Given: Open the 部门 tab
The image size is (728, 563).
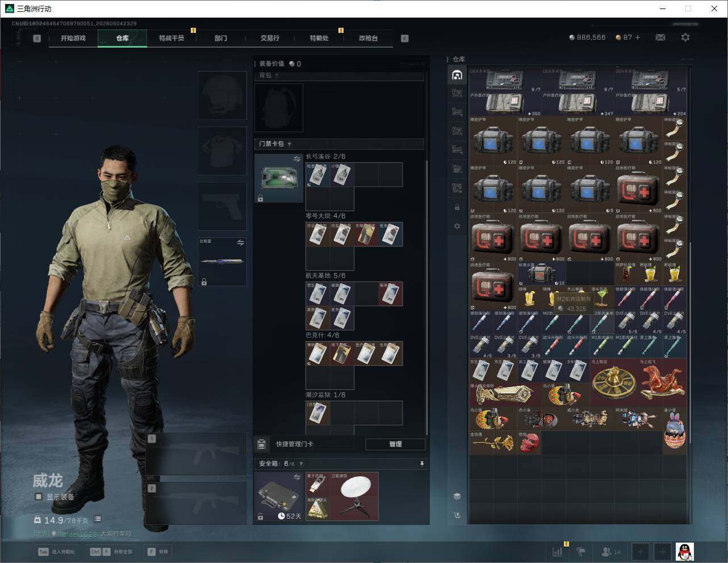Looking at the screenshot, I should 220,38.
